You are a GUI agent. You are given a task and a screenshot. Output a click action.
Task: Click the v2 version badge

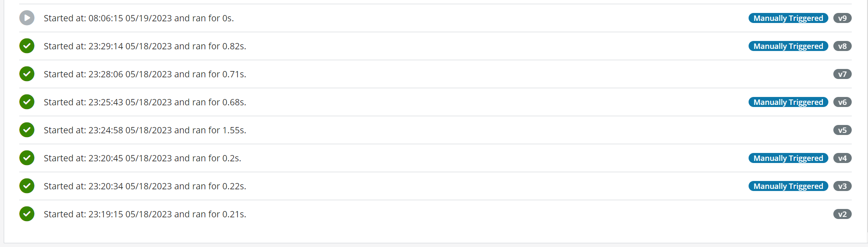point(842,214)
